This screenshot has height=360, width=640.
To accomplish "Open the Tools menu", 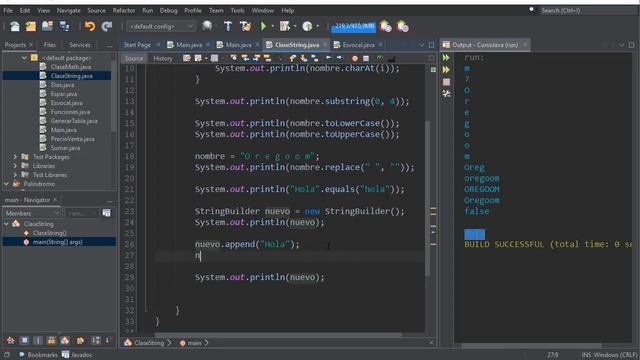I will [x=237, y=11].
